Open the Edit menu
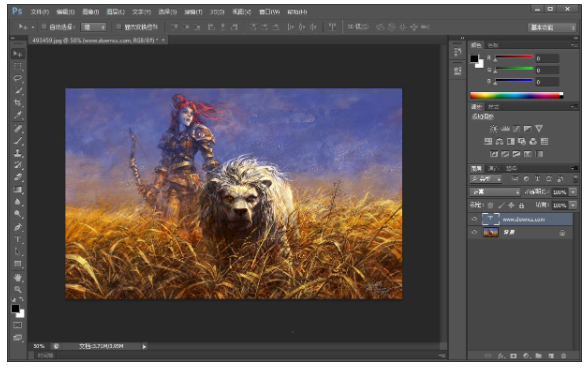Image resolution: width=584 pixels, height=370 pixels. click(x=65, y=12)
